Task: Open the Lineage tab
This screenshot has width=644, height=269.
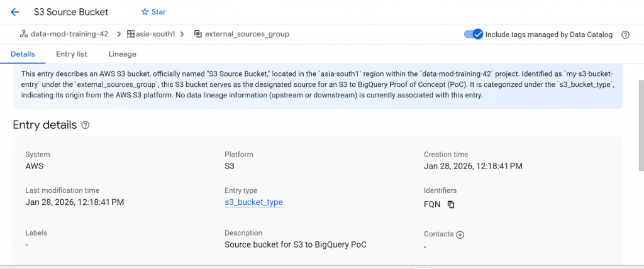Action: coord(122,54)
